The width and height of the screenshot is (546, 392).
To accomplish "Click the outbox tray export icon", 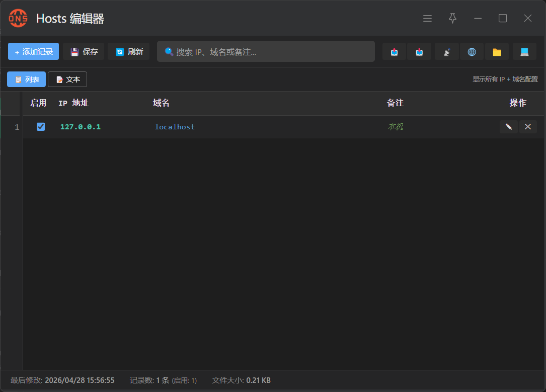I will 394,52.
